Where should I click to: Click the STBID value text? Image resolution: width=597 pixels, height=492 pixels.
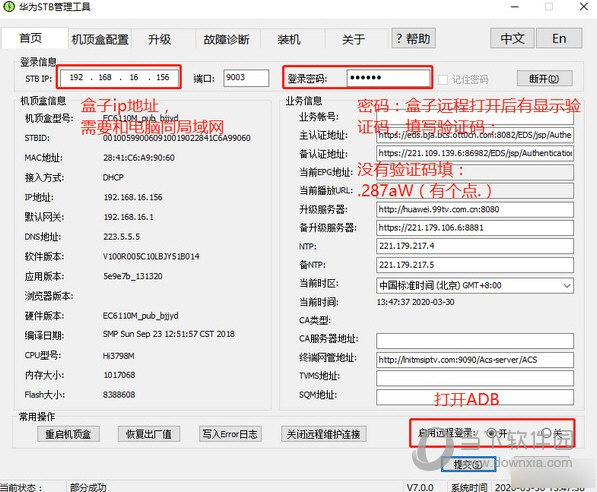[177, 138]
